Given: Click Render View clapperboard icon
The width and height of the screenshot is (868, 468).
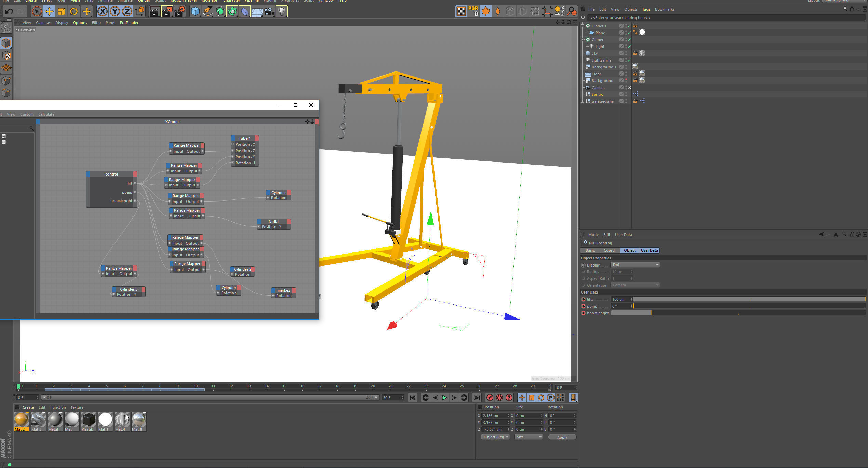Looking at the screenshot, I should [155, 11].
